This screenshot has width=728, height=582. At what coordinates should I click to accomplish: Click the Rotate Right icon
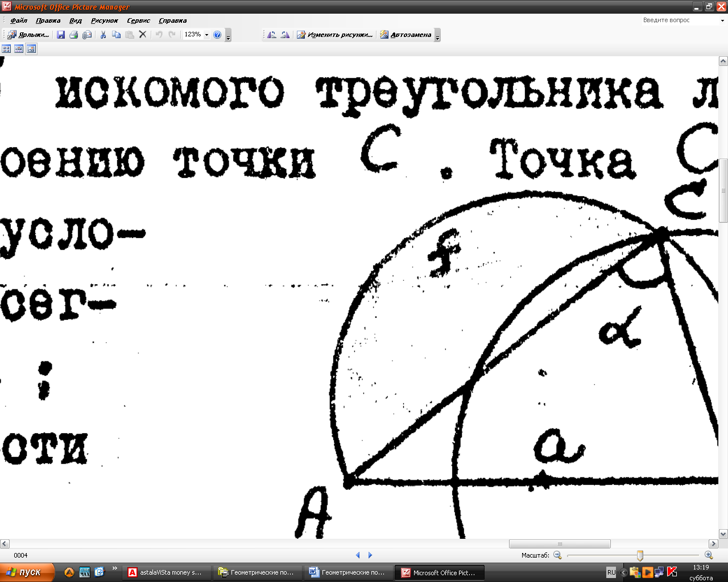pyautogui.click(x=285, y=35)
